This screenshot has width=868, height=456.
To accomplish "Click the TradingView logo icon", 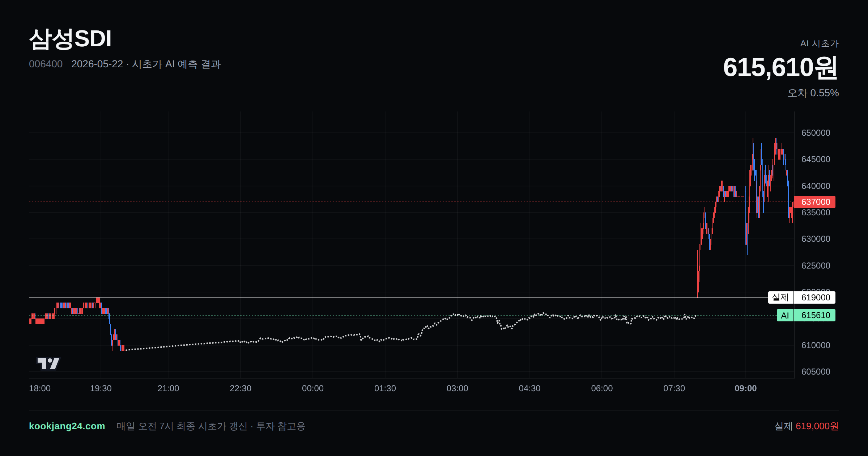I will click(x=48, y=363).
